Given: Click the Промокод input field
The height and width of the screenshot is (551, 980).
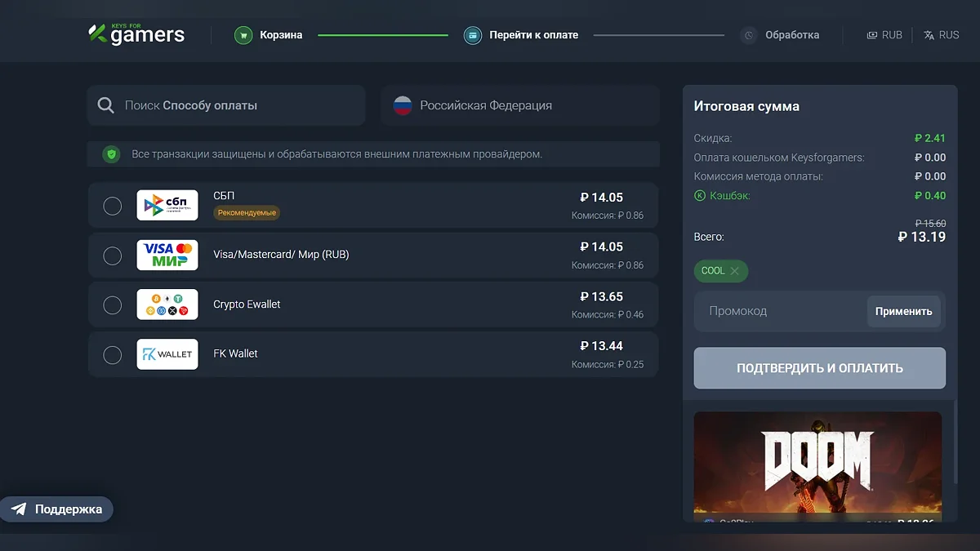Looking at the screenshot, I should (x=780, y=311).
